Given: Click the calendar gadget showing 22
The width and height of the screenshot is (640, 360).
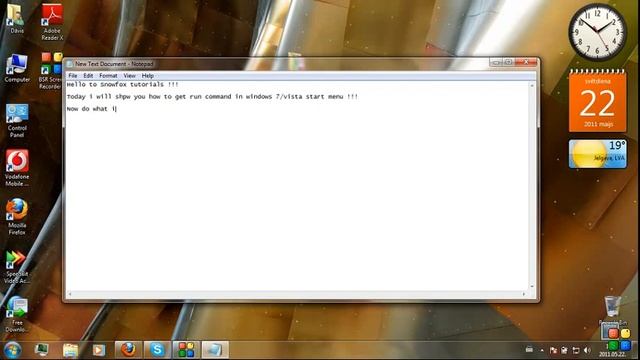Looking at the screenshot, I should 598,101.
